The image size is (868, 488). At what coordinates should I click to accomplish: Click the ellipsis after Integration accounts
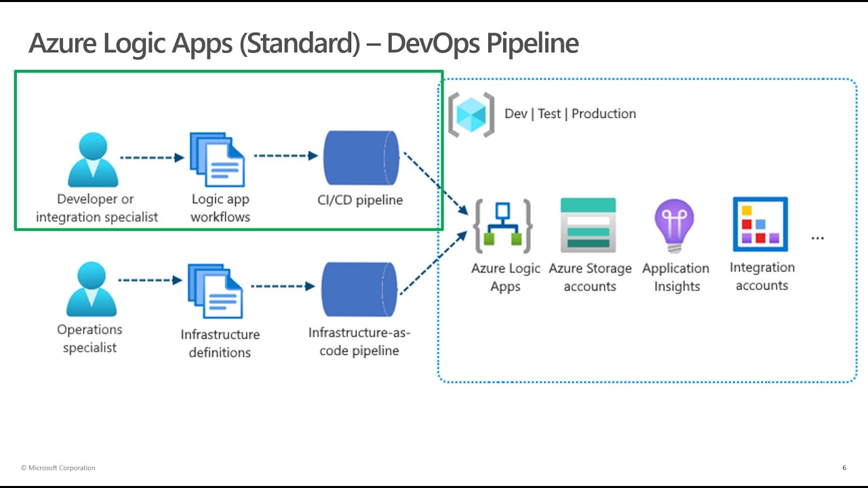click(x=818, y=239)
